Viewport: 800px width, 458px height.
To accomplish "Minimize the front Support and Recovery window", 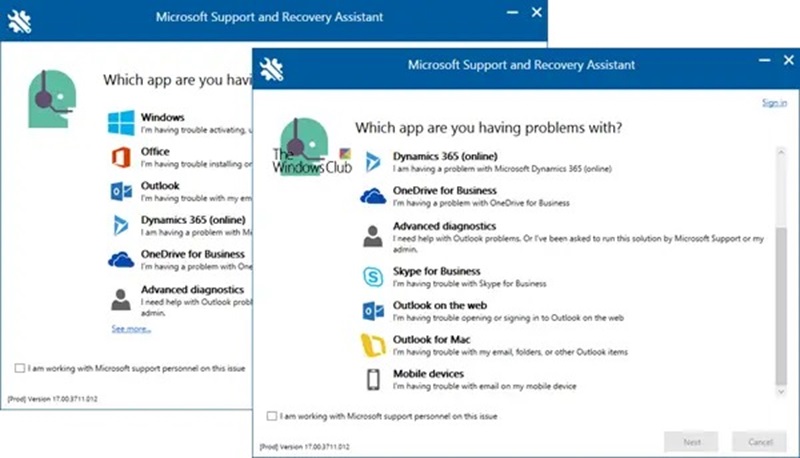I will click(x=764, y=60).
